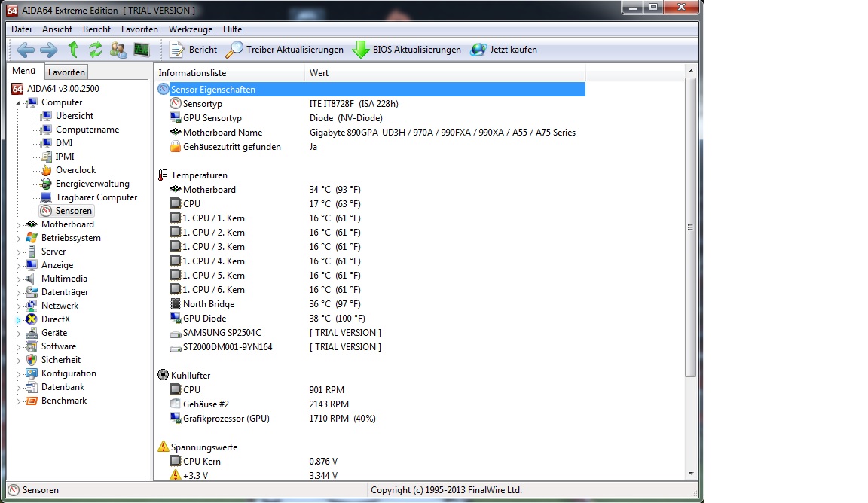Select Energieverwaltung tree item

[93, 184]
